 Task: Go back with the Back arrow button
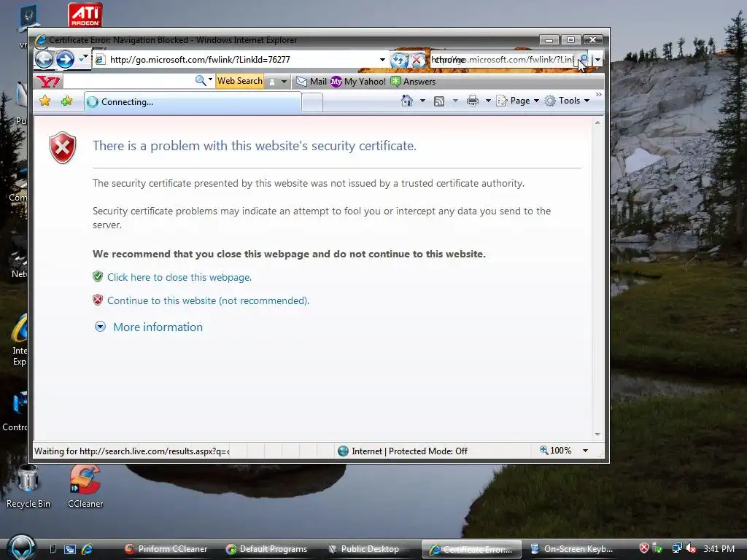pos(44,60)
